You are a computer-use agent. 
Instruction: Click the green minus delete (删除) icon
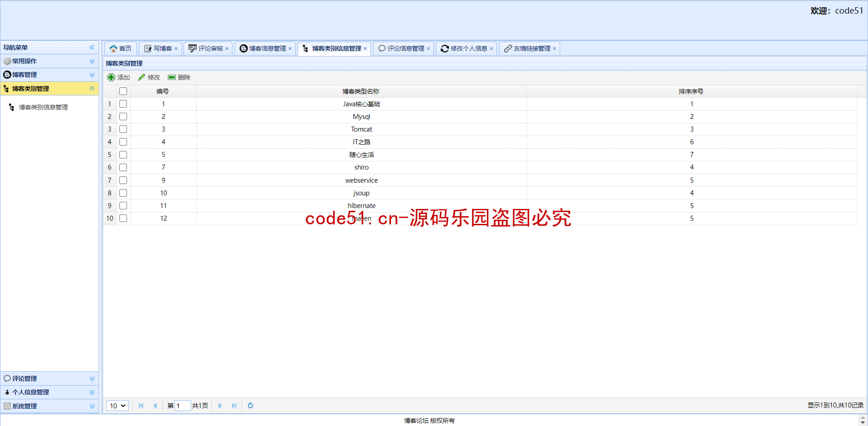point(172,77)
